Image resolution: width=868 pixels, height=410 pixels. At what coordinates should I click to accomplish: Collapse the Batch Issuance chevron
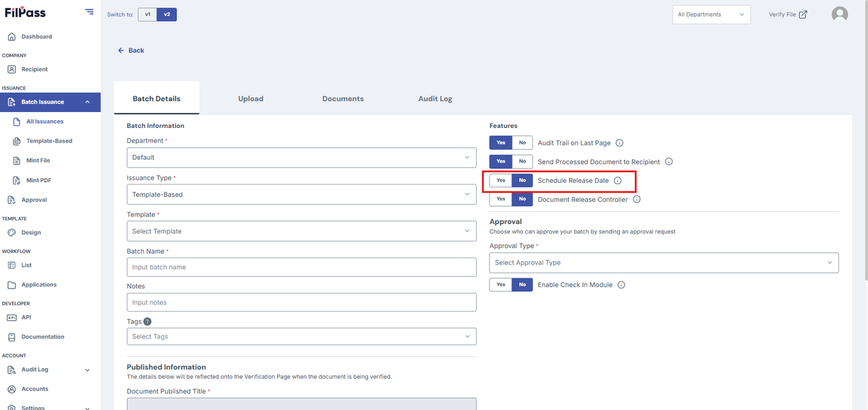(88, 102)
